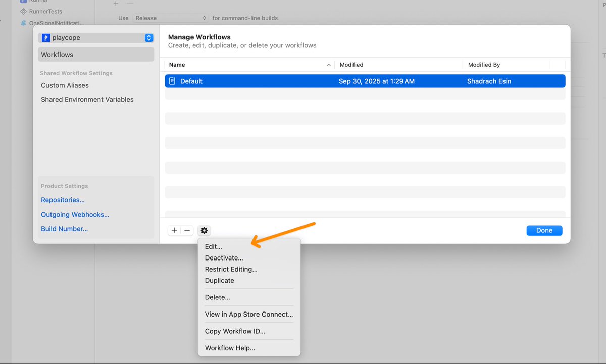Image resolution: width=606 pixels, height=364 pixels.
Task: Click the playcope app icon in selector
Action: pyautogui.click(x=46, y=38)
